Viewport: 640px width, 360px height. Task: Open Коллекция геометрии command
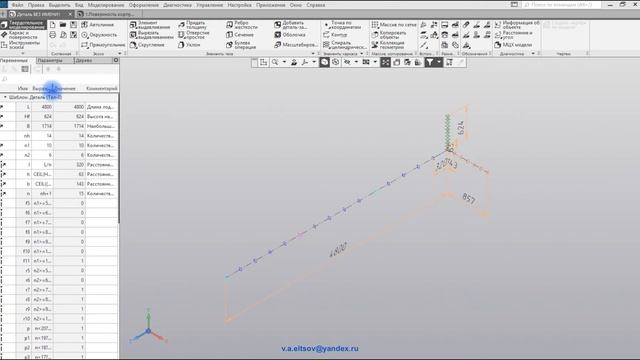tap(388, 44)
